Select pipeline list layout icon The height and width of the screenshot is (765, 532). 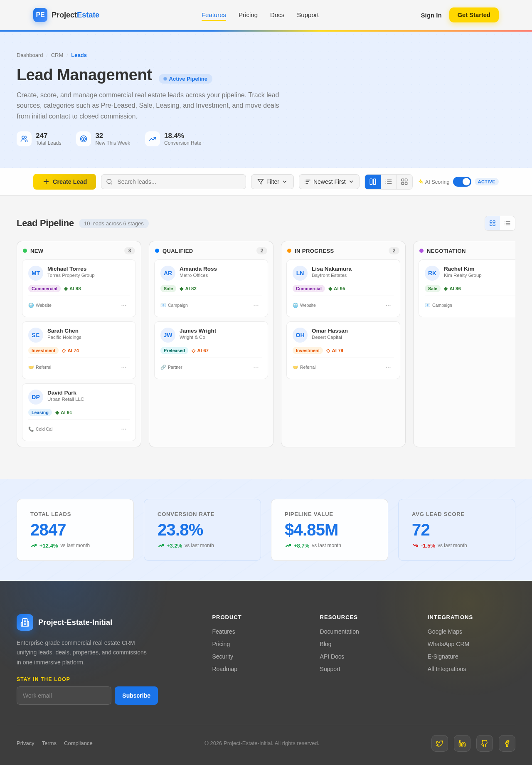(507, 223)
